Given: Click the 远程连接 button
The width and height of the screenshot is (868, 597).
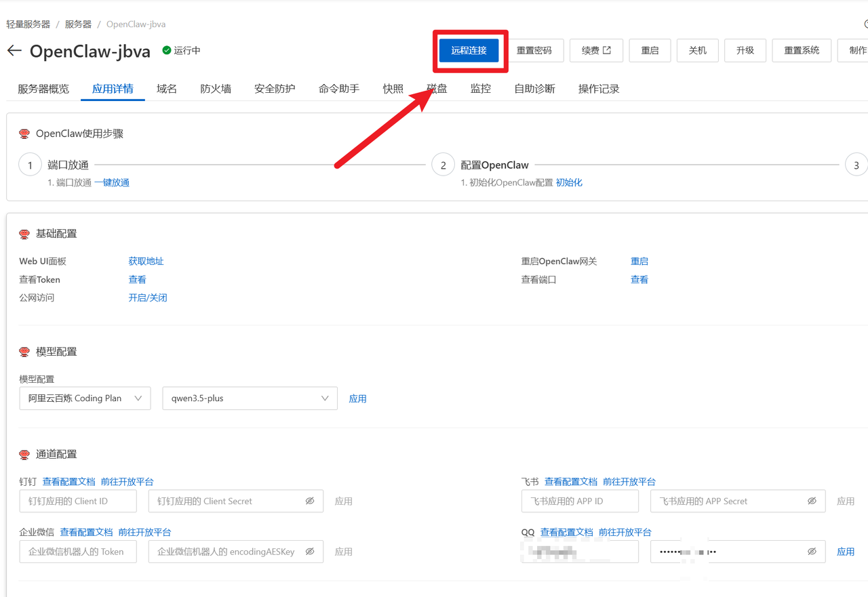Looking at the screenshot, I should (469, 50).
